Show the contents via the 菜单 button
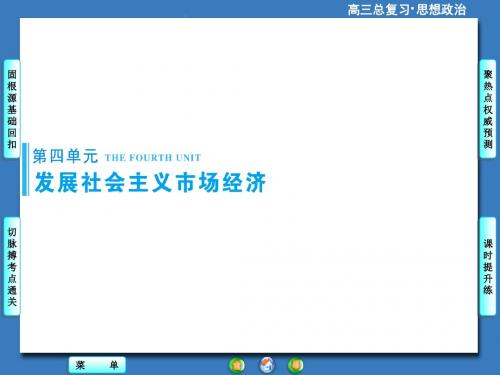This screenshot has height=375, width=500. click(97, 365)
